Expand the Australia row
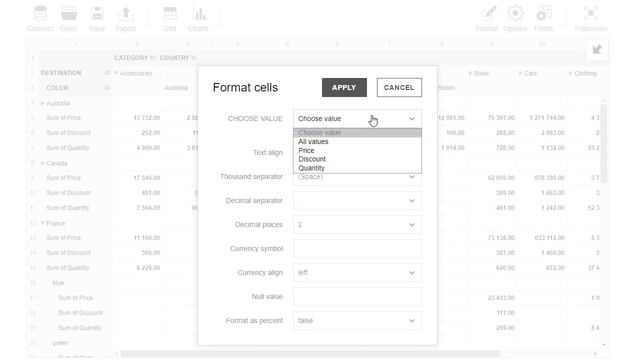The image size is (640, 360). click(42, 103)
